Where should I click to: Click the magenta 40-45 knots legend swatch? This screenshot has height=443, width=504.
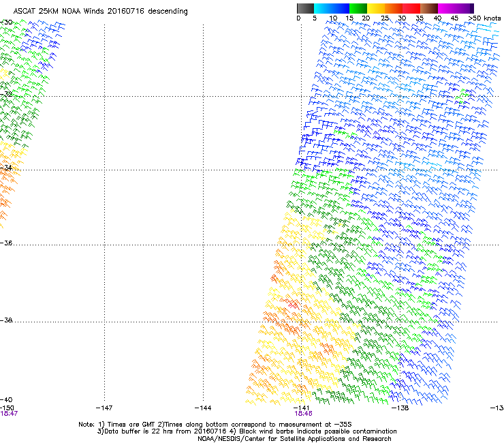point(447,8)
